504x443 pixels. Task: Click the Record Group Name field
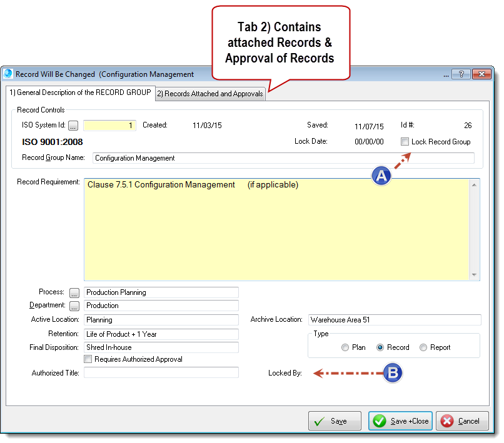click(283, 158)
